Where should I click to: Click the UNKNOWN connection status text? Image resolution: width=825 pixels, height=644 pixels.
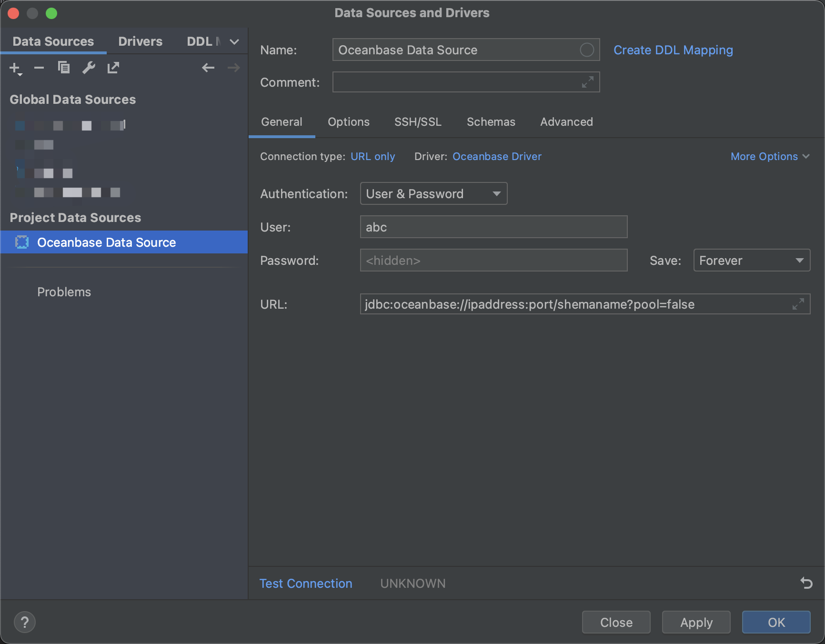point(413,584)
